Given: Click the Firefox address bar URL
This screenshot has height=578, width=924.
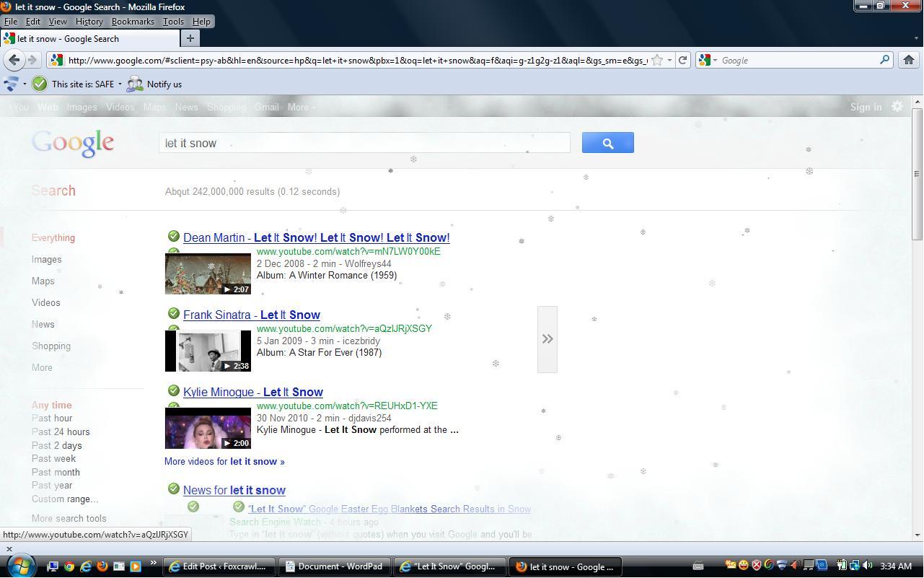Looking at the screenshot, I should (x=358, y=60).
